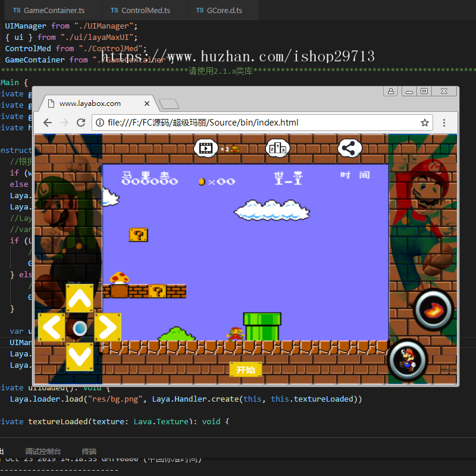
Task: Click the 开始 start button
Action: (x=245, y=370)
